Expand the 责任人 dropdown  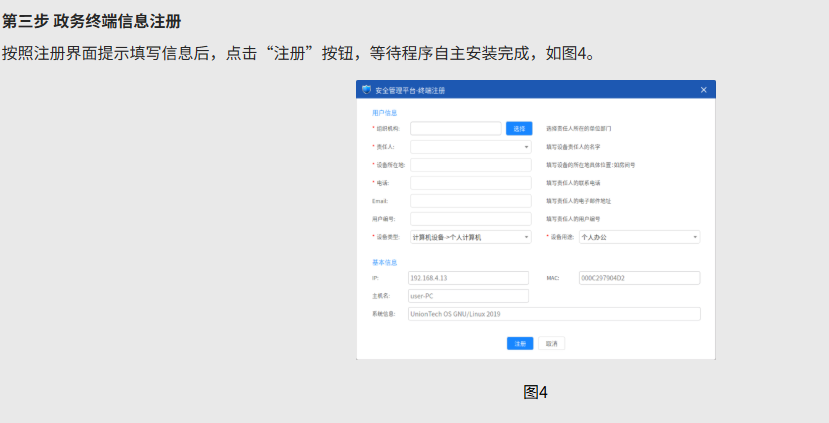pyautogui.click(x=470, y=146)
